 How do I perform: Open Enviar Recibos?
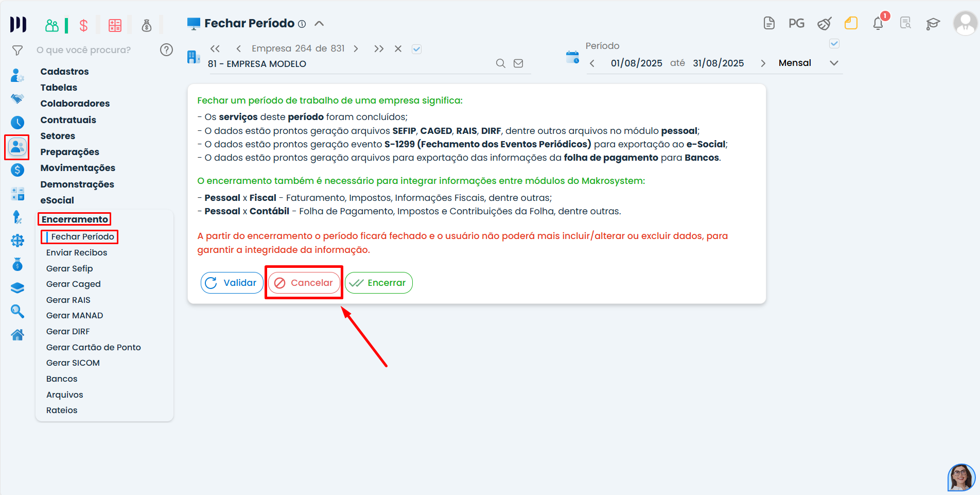[77, 252]
